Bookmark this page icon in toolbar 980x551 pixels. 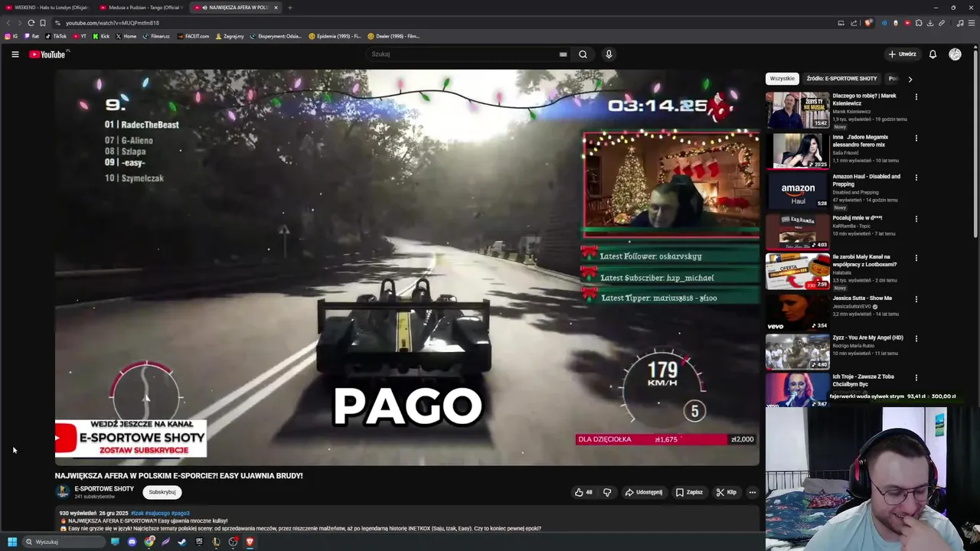42,23
